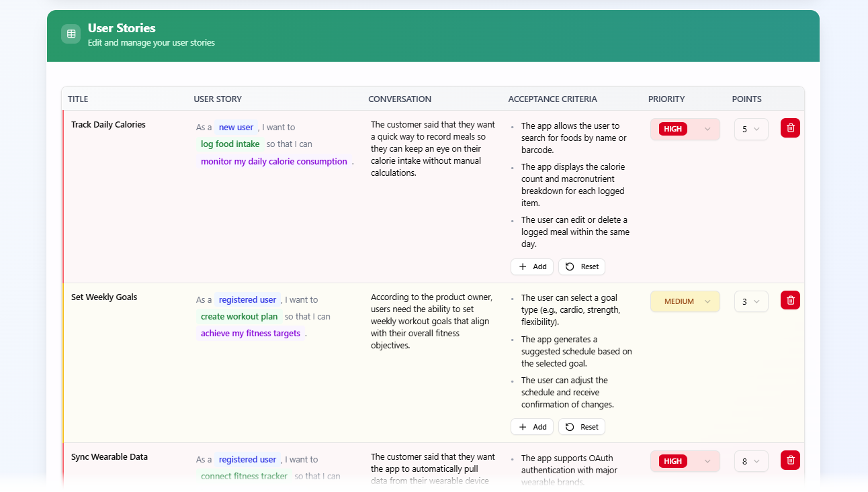
Task: Delete the Set Weekly Goals story
Action: click(x=790, y=301)
